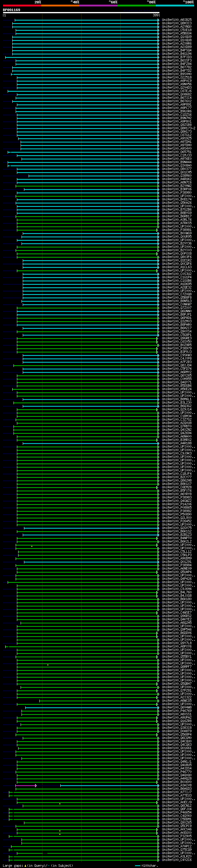Select the label UniRef100_Q9GRE3
Image resolution: width=197 pixels, height=868 pixels.
(x=177, y=338)
